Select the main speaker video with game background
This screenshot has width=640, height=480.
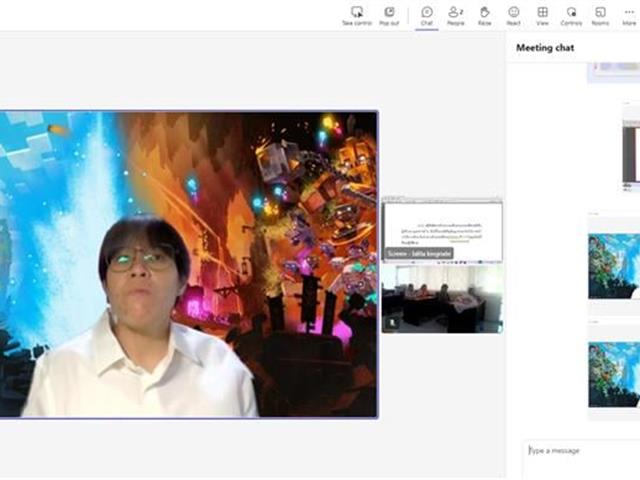(189, 264)
